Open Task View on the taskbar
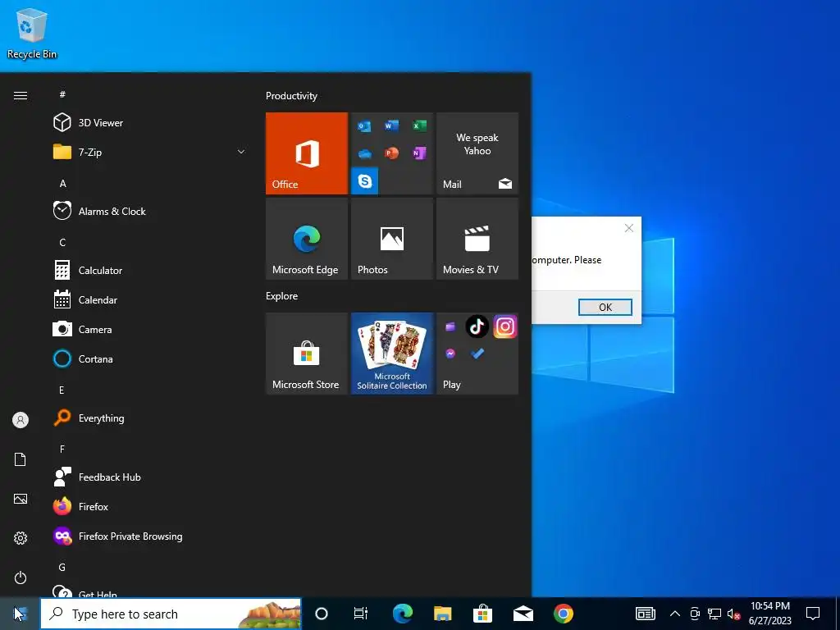 361,614
